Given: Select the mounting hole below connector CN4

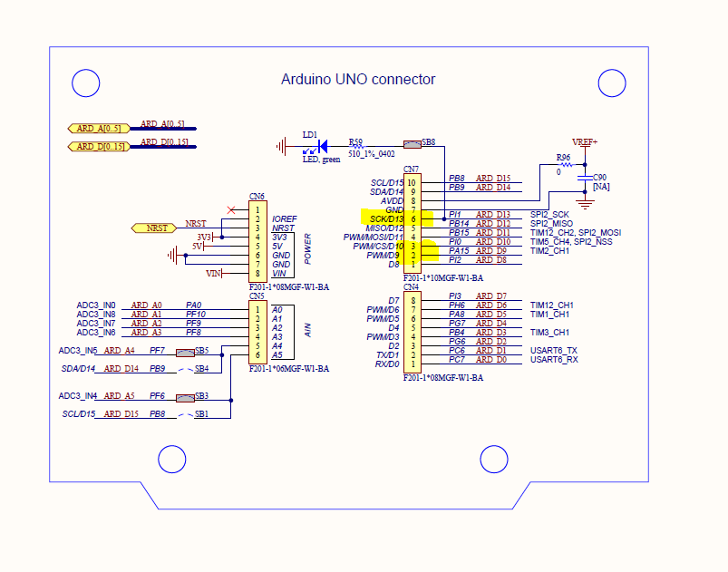Looking at the screenshot, I should (494, 460).
